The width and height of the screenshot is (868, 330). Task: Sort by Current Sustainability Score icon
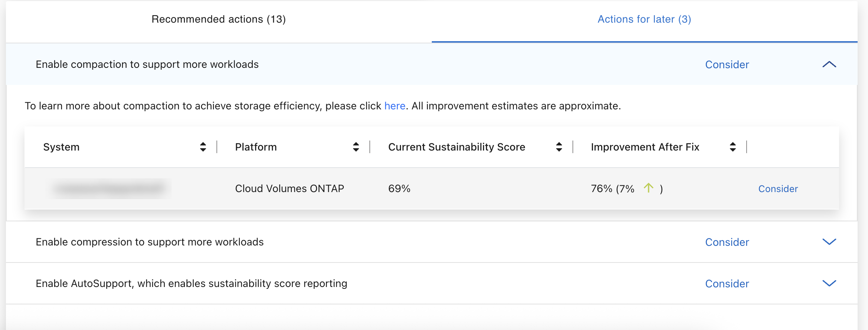pos(559,147)
